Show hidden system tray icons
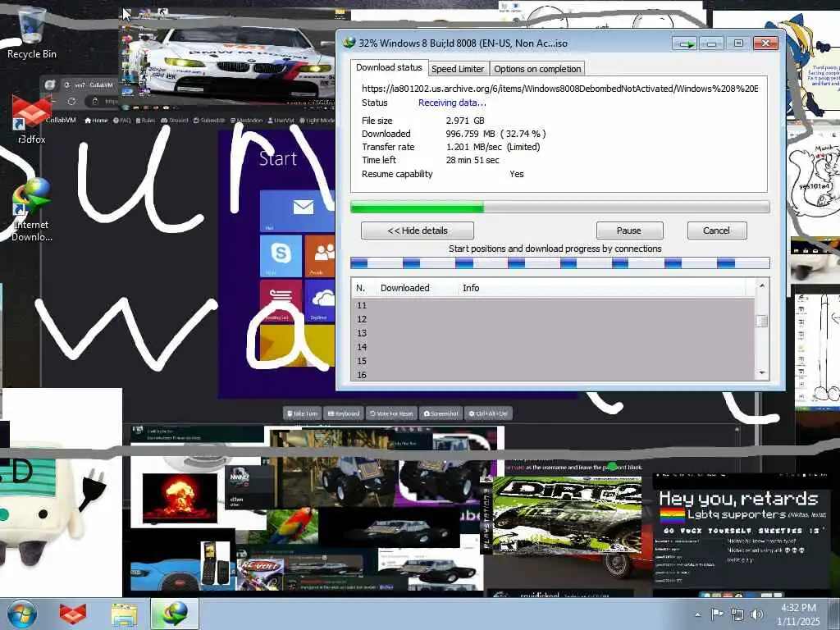Image resolution: width=840 pixels, height=630 pixels. [697, 614]
